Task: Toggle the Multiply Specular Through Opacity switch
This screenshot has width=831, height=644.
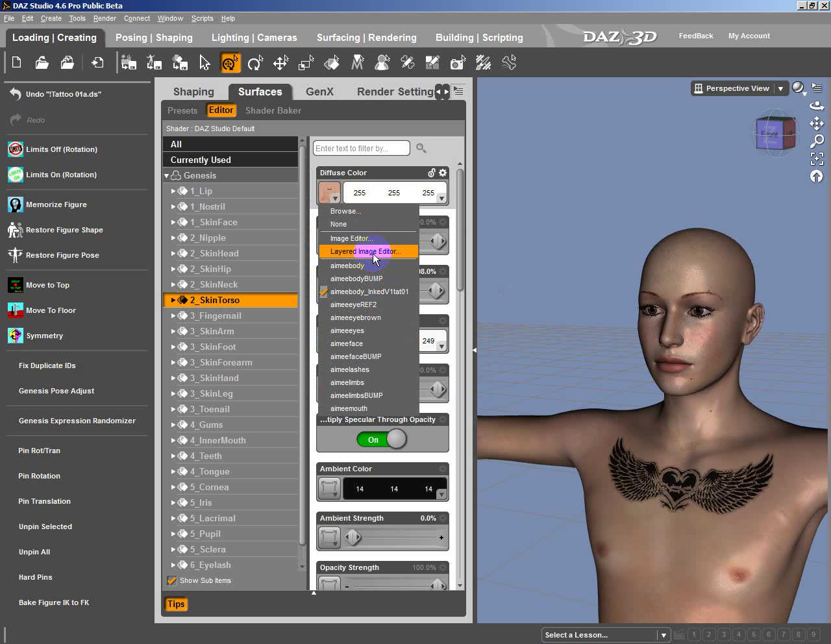Action: [382, 440]
